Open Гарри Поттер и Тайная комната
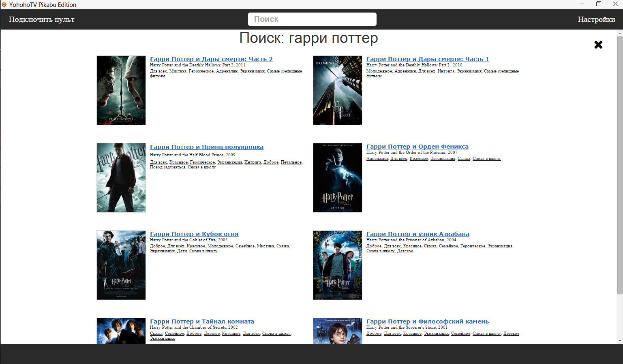This screenshot has width=623, height=364. (202, 321)
